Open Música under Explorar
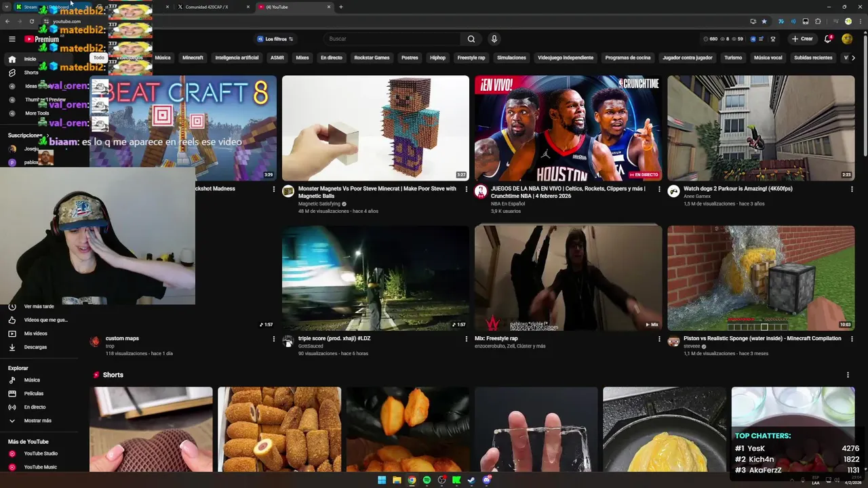The width and height of the screenshot is (868, 488). 32,380
